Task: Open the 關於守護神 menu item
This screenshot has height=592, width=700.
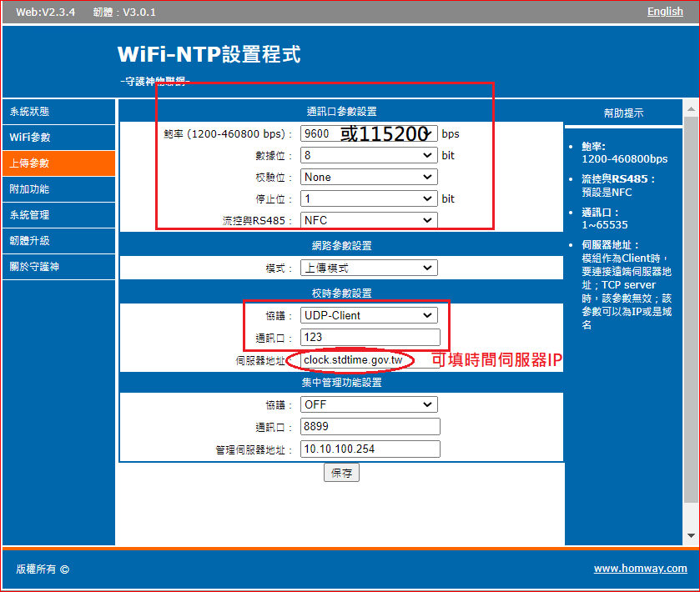Action: pos(58,267)
